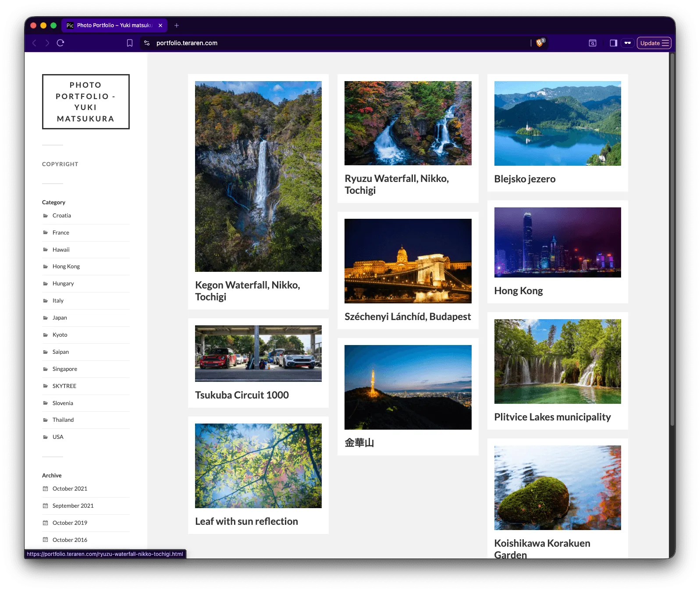The image size is (700, 591).
Task: Open the Hong Kong category link
Action: coord(66,267)
